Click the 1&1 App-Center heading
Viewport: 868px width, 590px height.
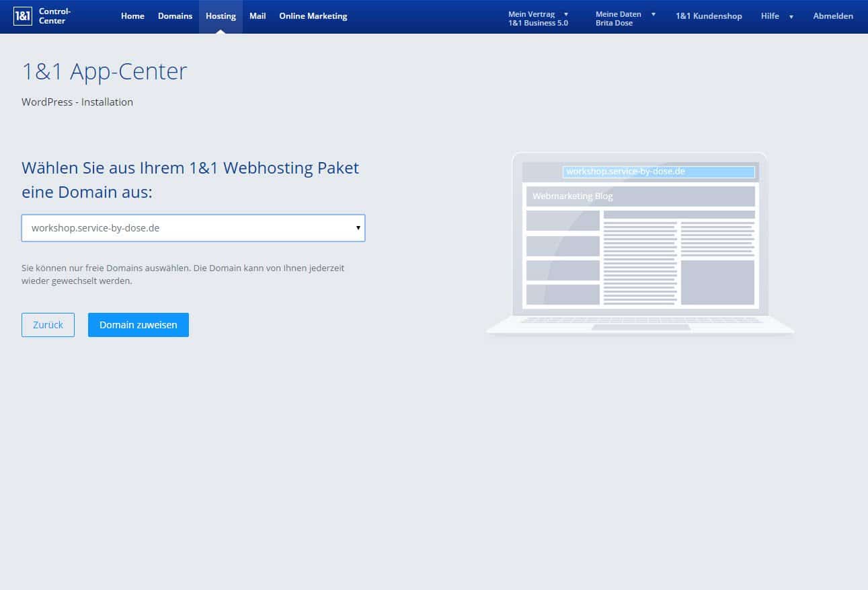pos(104,72)
